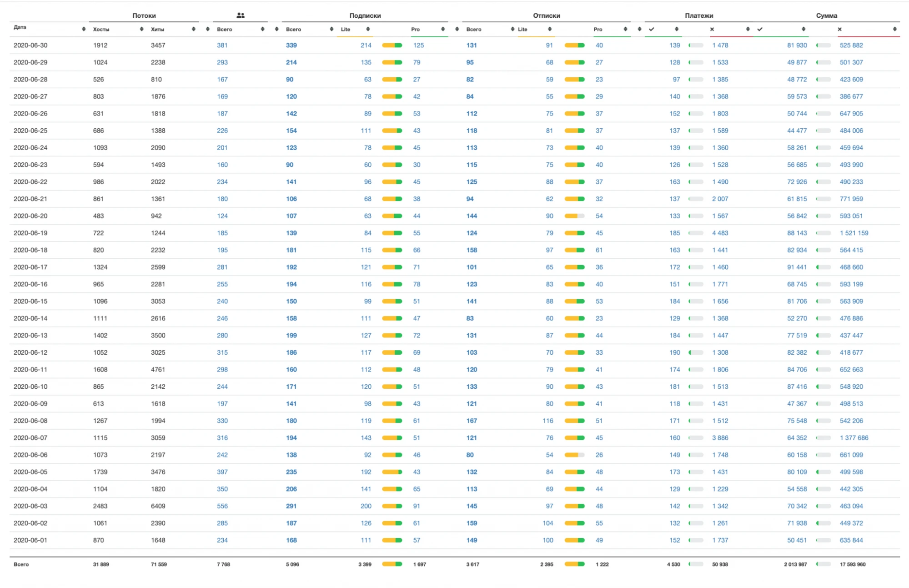Sort table by Дата column arrow
Viewport: 909px width, 588px height.
[84, 29]
